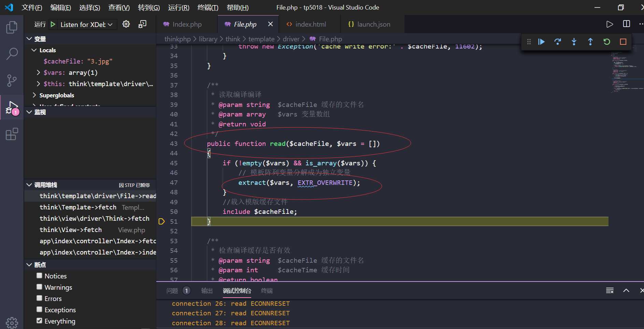Screen dimensions: 644x329
Task: Grab the debug toolbar drag handle
Action: [529, 42]
